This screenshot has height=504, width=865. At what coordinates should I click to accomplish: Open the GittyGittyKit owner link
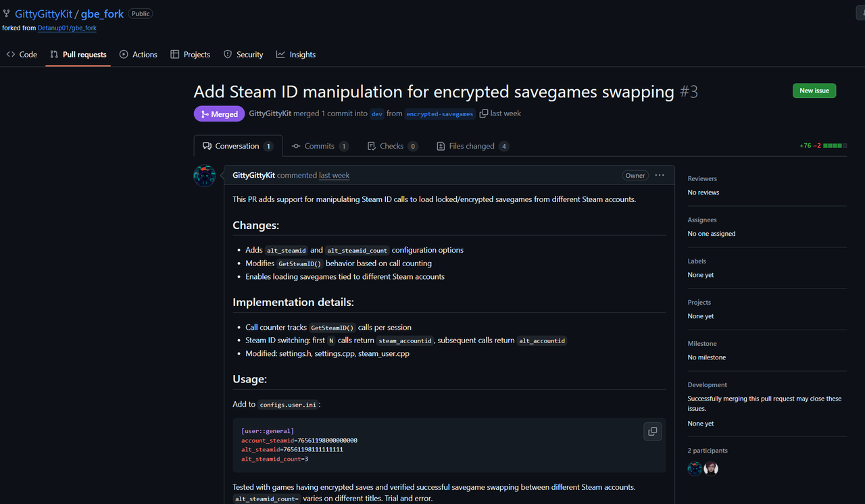(43, 14)
